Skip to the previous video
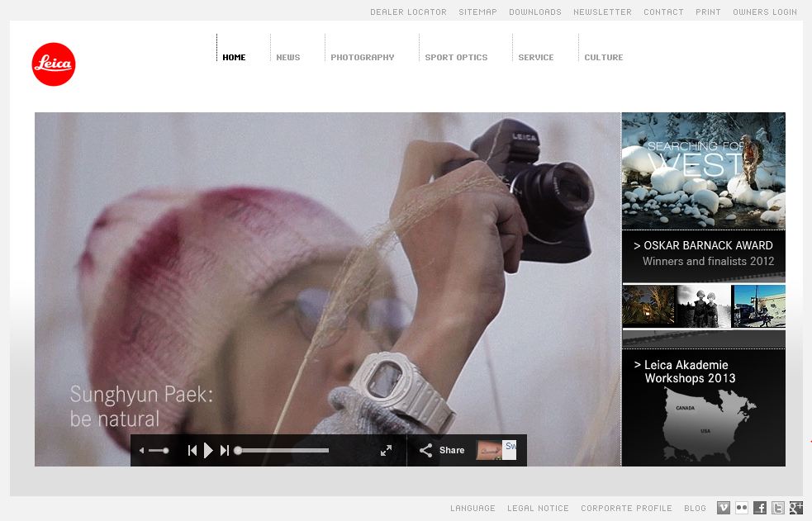Viewport: 812px width, 521px height. pyautogui.click(x=192, y=450)
